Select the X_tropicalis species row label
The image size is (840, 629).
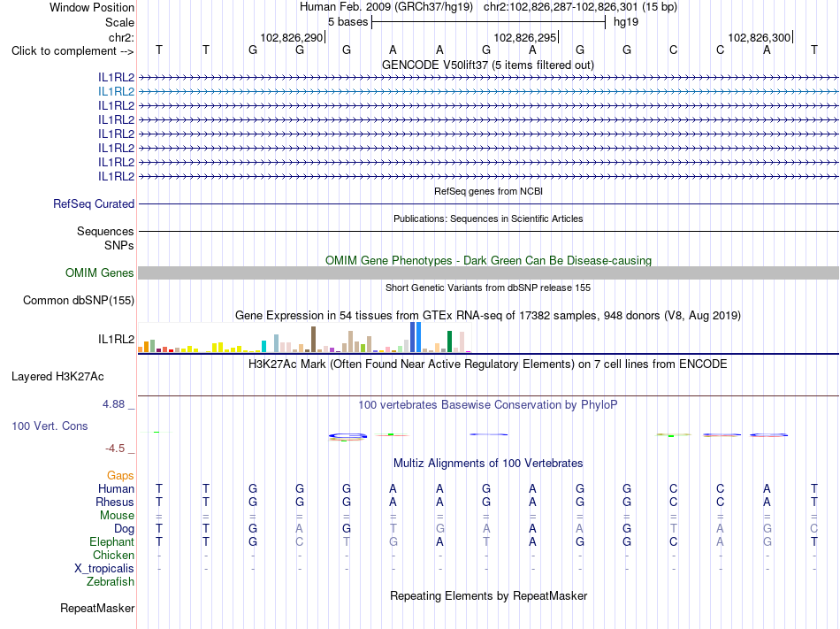coord(104,569)
